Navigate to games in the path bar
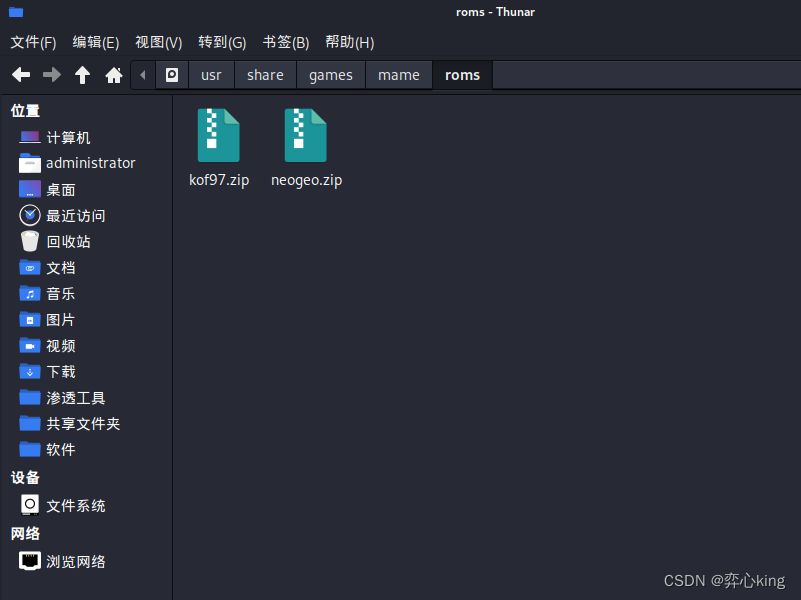This screenshot has height=600, width=801. coord(331,75)
